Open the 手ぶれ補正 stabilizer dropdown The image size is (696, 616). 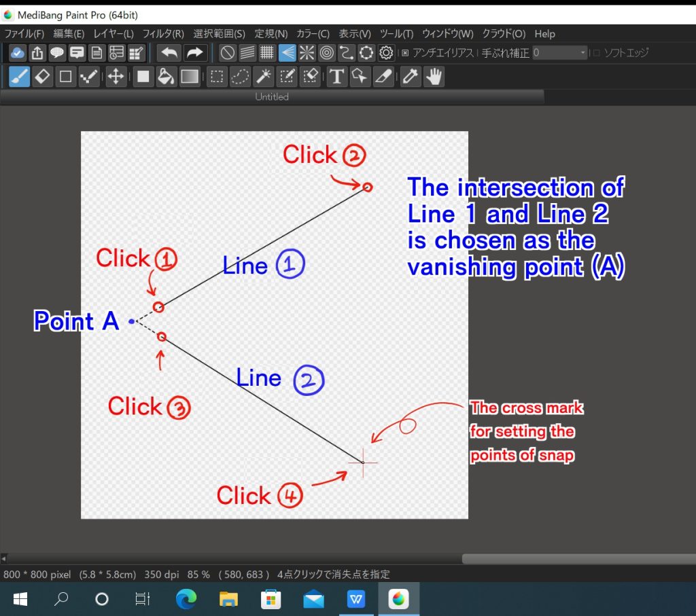click(x=581, y=52)
